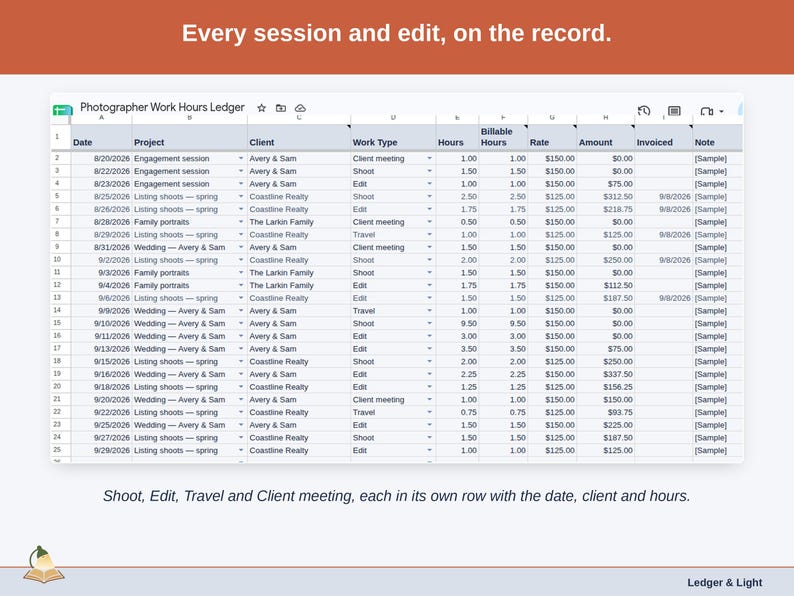
Task: Expand Work Type dropdown in row 21
Action: (429, 400)
